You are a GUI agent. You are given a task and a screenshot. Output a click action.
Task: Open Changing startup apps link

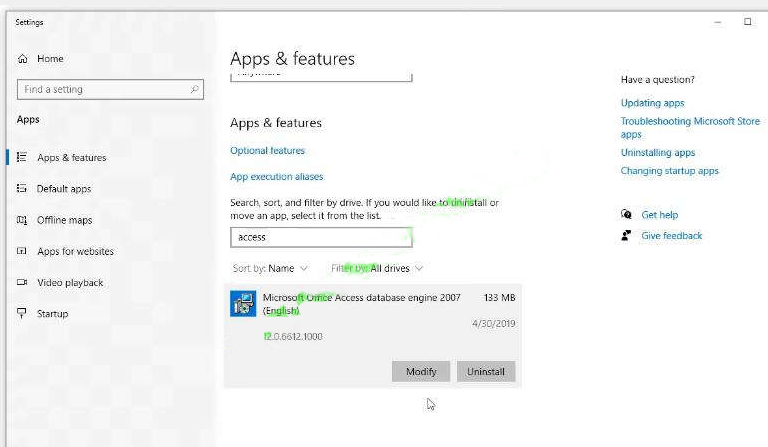click(x=670, y=170)
